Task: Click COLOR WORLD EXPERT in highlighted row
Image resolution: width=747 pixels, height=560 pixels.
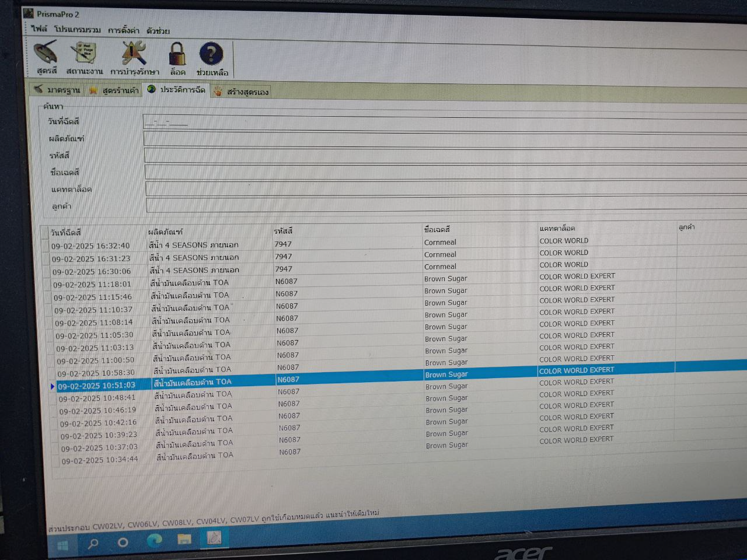Action: (577, 370)
